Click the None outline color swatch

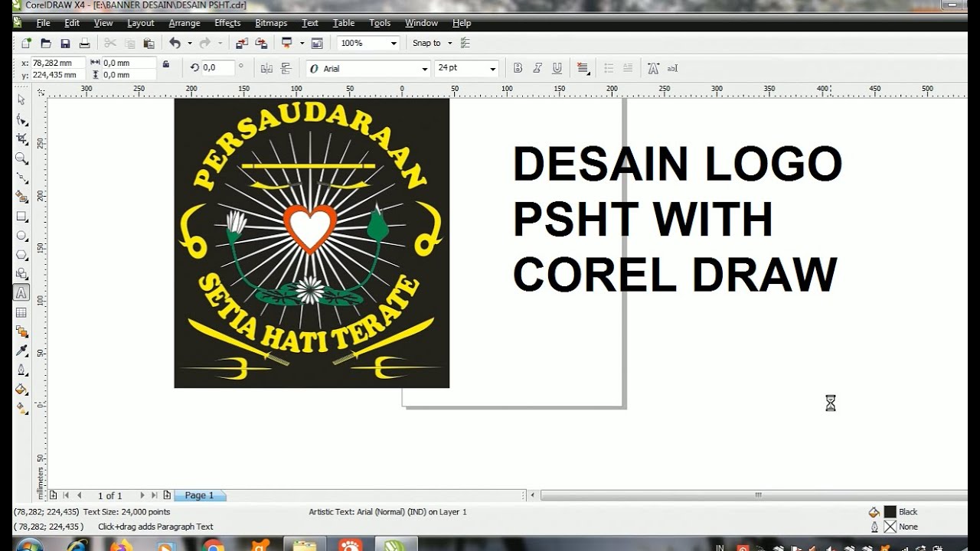(x=890, y=527)
